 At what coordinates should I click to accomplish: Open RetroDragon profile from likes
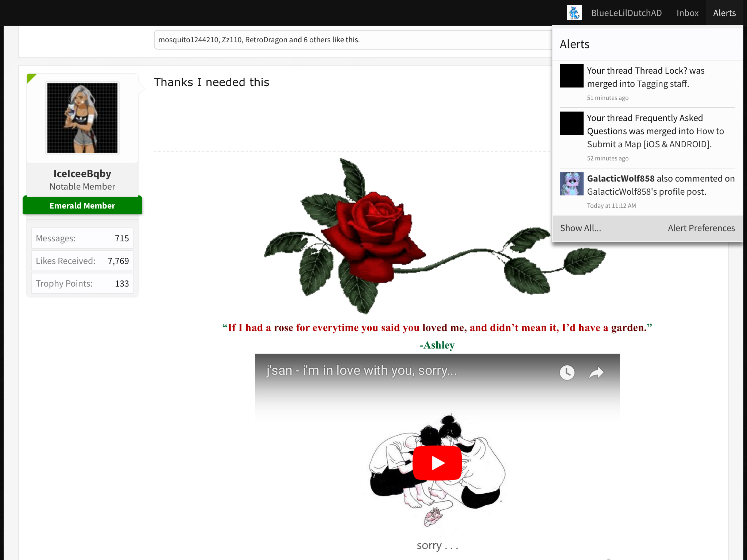click(266, 40)
